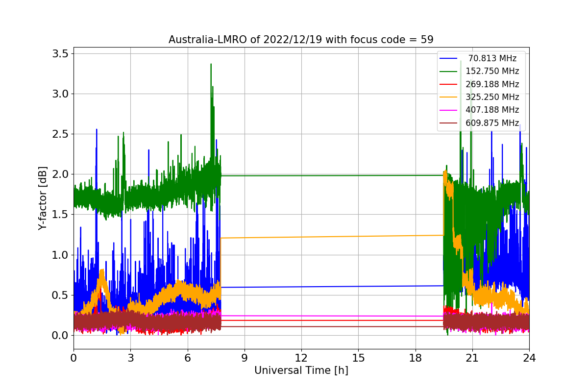The width and height of the screenshot is (588, 392).
Task: Click y-axis tick label 3.5
Action: 61,53
